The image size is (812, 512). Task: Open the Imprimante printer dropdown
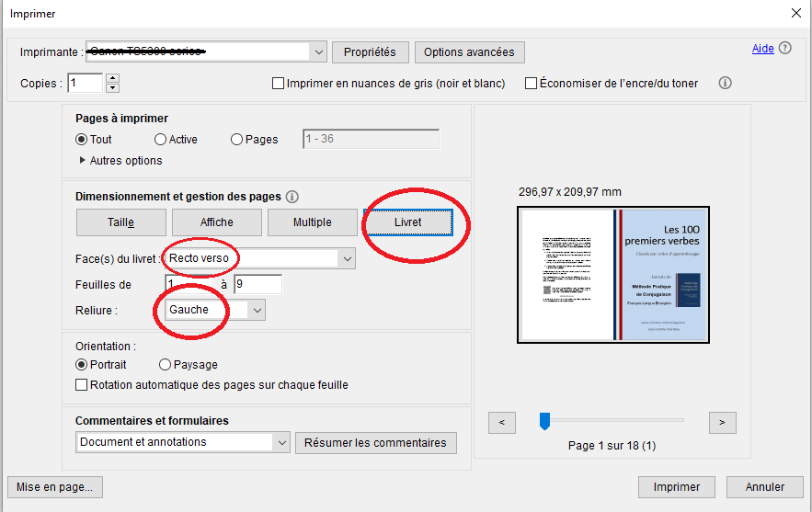[x=319, y=52]
